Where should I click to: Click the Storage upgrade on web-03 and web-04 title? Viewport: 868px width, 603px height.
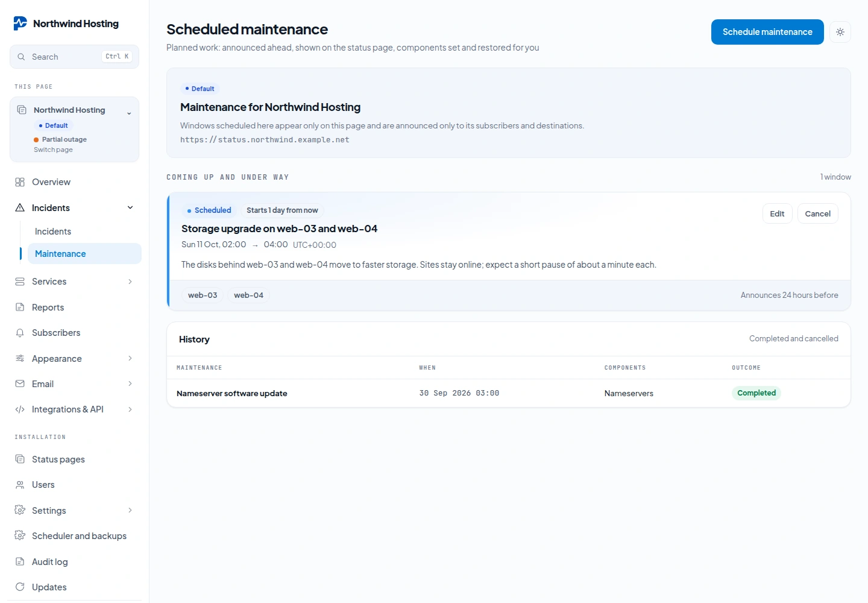(x=279, y=229)
